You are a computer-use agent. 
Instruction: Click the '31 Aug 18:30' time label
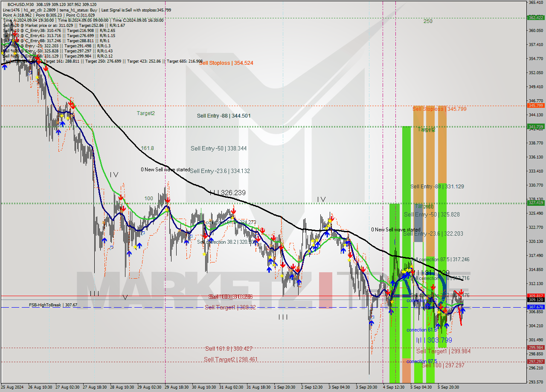point(258,388)
